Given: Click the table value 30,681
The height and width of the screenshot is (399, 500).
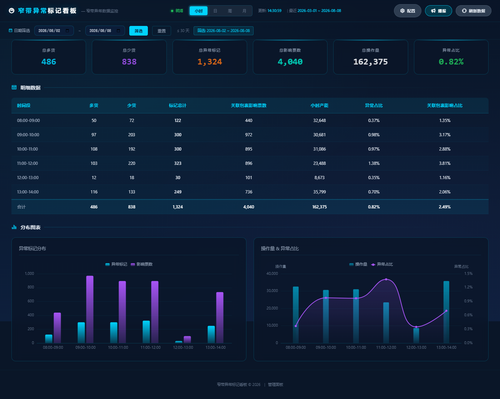Looking at the screenshot, I should [319, 135].
